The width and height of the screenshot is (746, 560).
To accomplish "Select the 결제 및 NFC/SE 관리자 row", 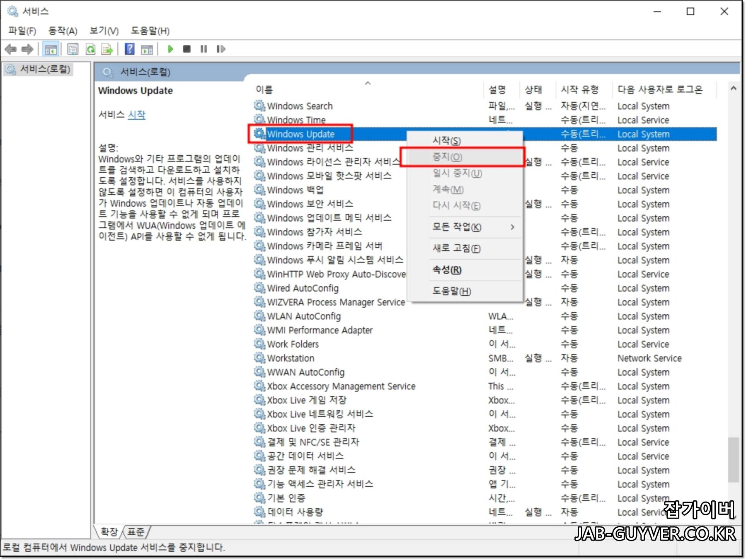I will [x=484, y=442].
